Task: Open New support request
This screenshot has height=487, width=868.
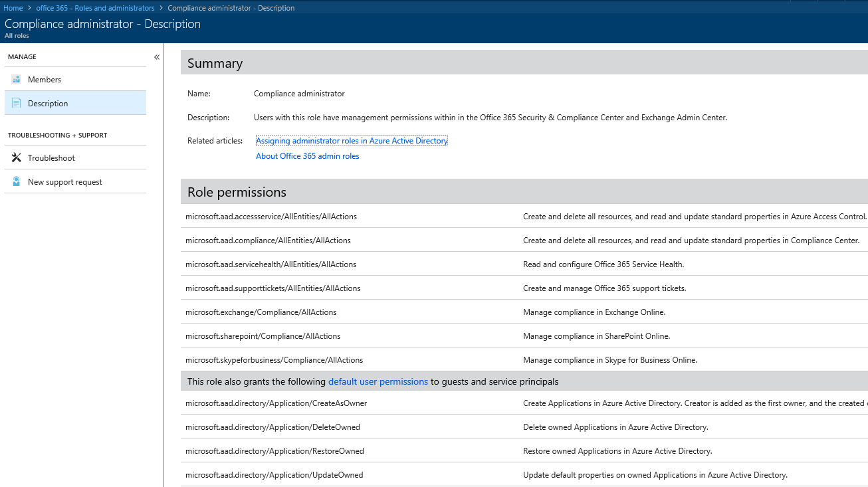Action: (65, 182)
